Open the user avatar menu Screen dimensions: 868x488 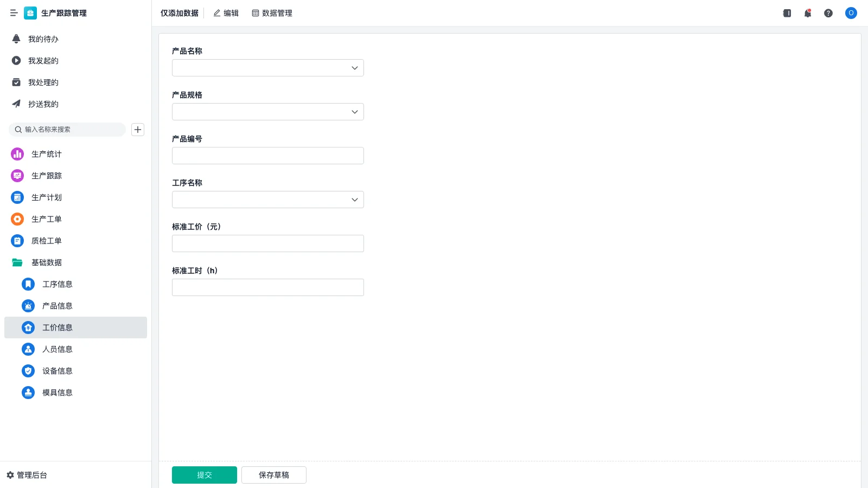pyautogui.click(x=851, y=13)
